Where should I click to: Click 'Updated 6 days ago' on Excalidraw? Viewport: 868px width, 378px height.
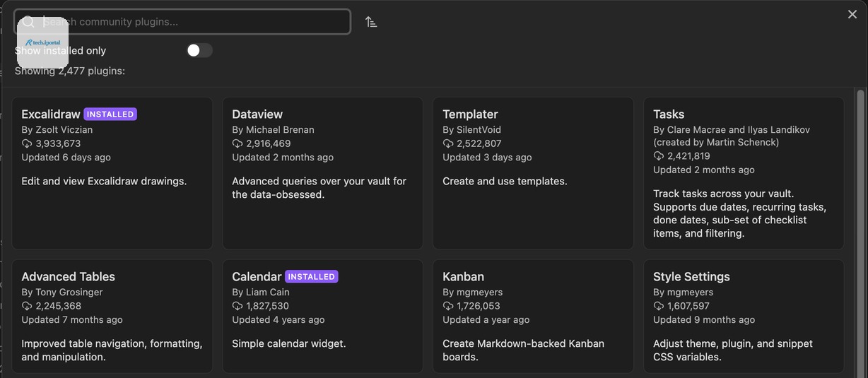pyautogui.click(x=66, y=158)
